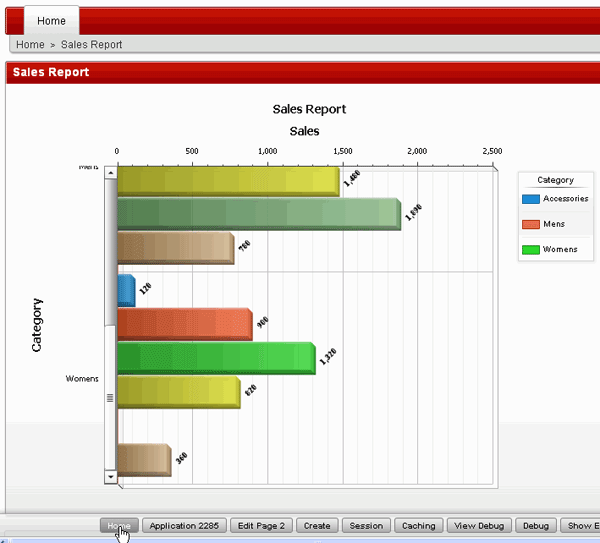
Task: Click the green bar labeled 1,890
Action: point(259,214)
